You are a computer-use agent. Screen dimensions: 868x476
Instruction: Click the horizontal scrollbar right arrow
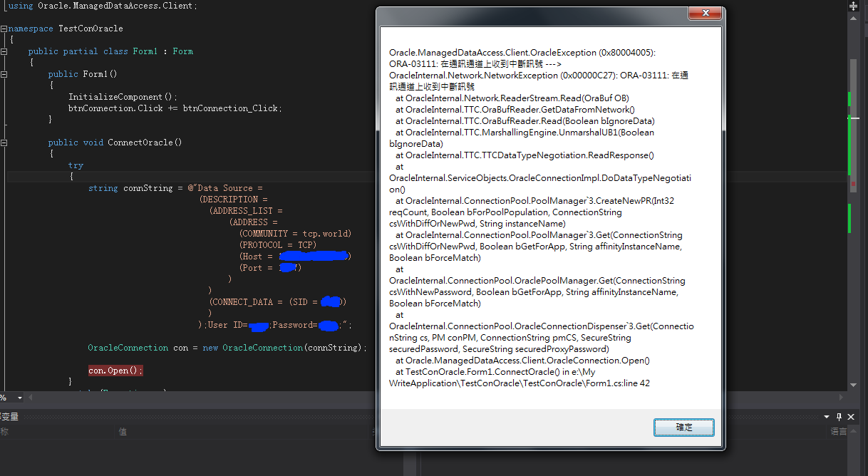[x=841, y=398]
